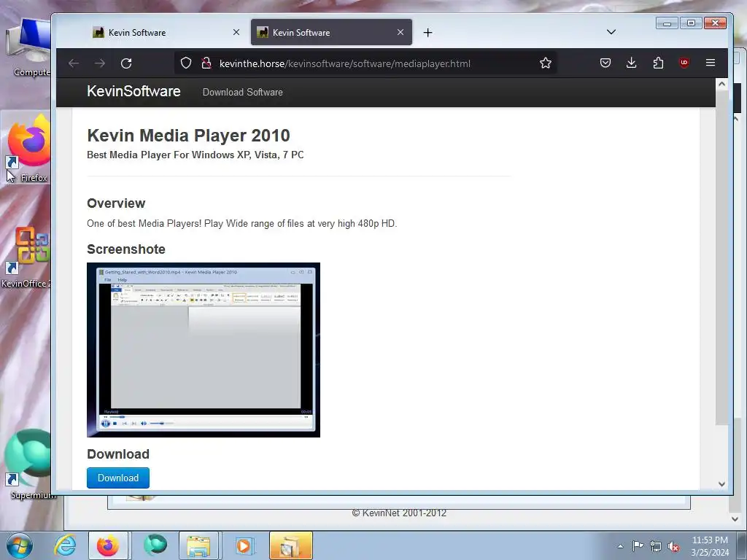The height and width of the screenshot is (560, 747).
Task: Open a new browser tab
Action: point(427,32)
